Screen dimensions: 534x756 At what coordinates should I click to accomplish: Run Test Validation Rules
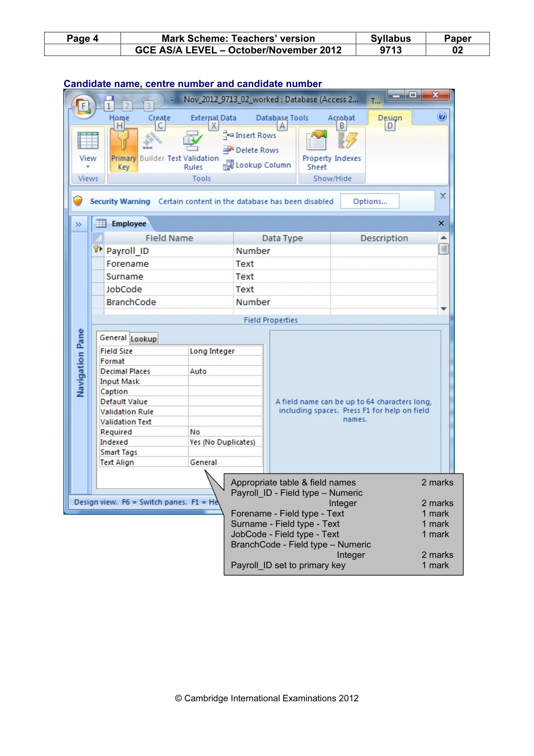[x=193, y=150]
